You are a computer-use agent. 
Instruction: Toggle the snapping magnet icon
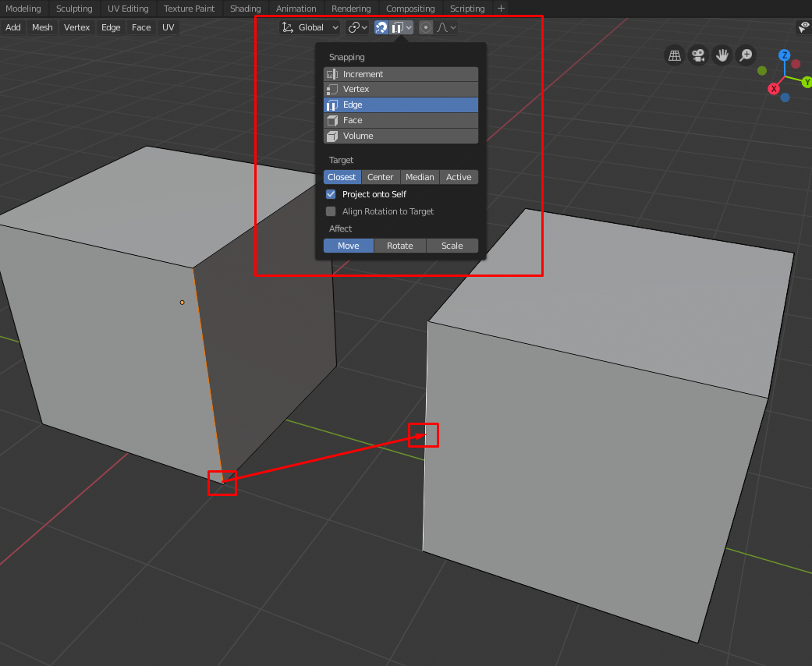tap(381, 27)
